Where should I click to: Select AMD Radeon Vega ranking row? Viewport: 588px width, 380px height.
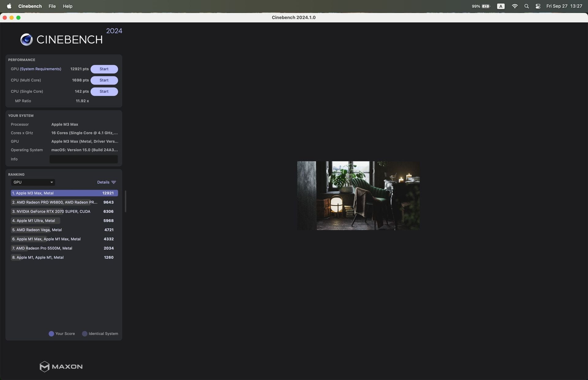64,230
